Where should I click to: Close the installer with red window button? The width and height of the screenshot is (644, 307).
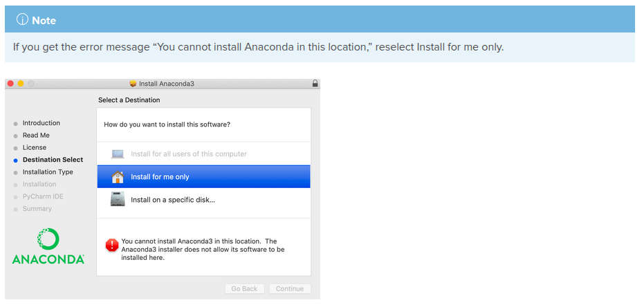pyautogui.click(x=10, y=83)
